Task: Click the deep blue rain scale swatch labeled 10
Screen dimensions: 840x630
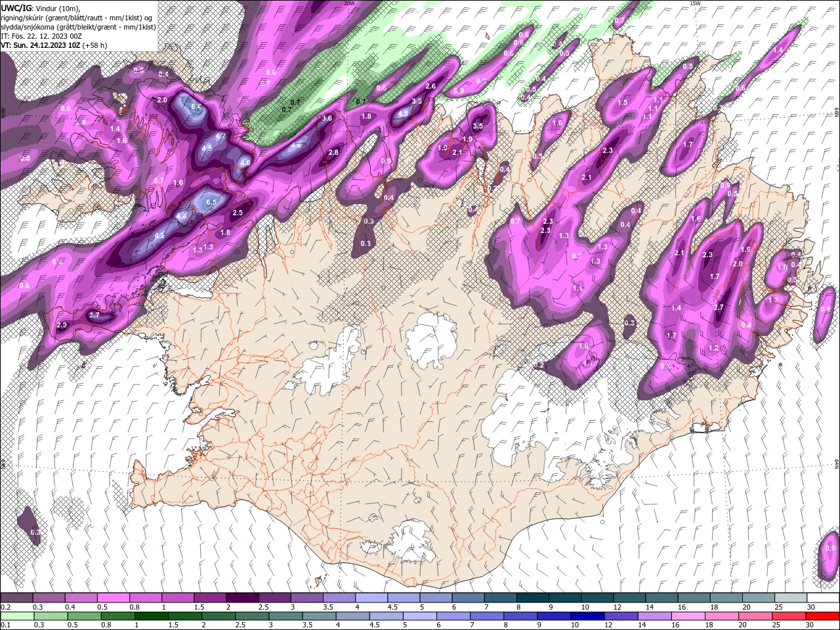Action: [588, 616]
